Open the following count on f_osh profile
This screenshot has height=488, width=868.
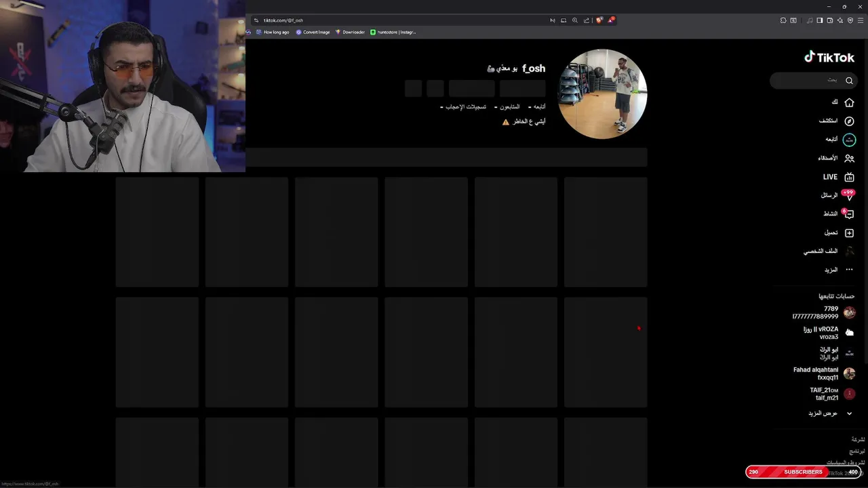pos(538,107)
